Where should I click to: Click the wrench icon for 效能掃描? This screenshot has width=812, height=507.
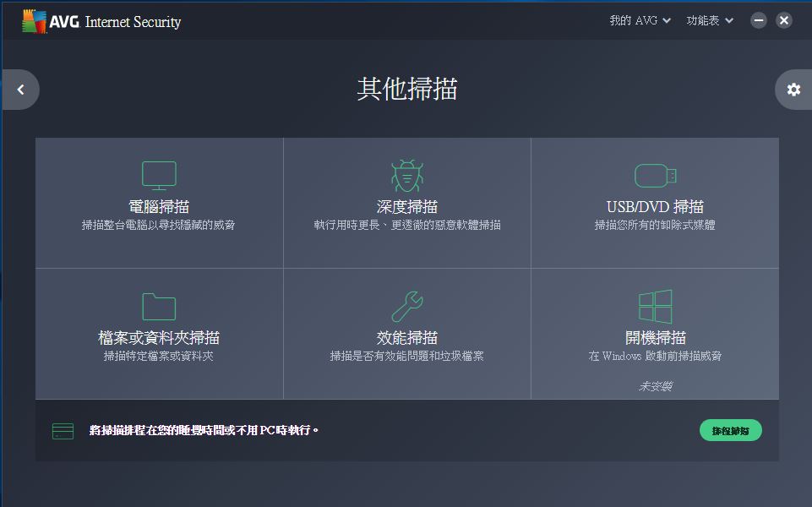click(x=406, y=307)
